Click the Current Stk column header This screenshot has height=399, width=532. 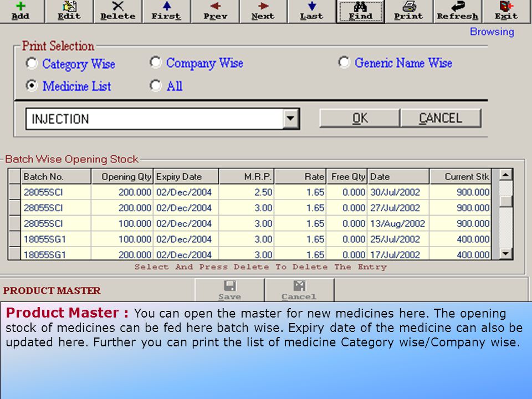pos(460,177)
